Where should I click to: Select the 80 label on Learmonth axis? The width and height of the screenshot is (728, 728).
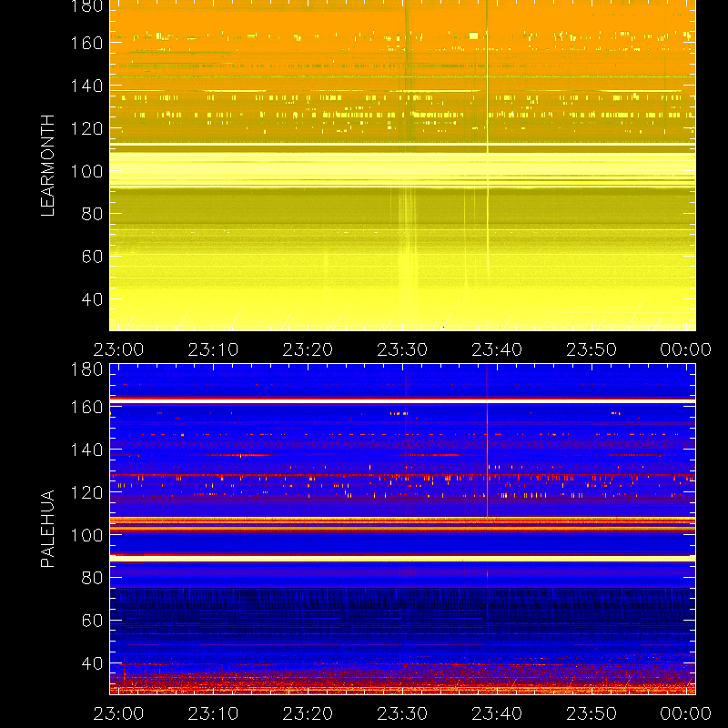tap(93, 214)
